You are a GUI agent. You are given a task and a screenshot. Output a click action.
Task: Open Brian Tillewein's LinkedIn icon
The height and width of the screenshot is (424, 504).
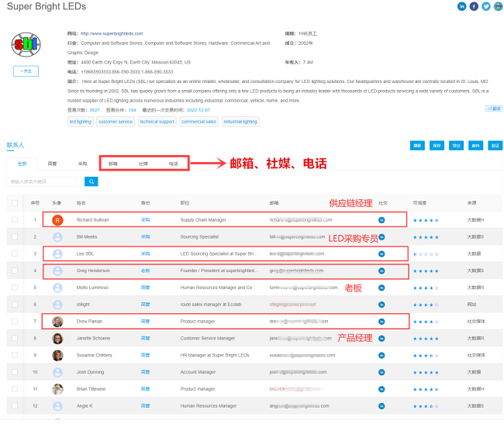[381, 389]
